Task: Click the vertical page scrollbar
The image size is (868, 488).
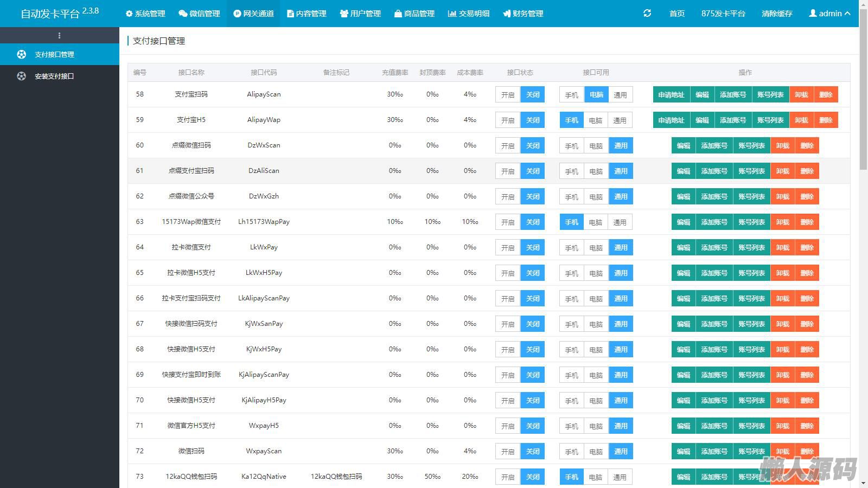Action: 863,98
